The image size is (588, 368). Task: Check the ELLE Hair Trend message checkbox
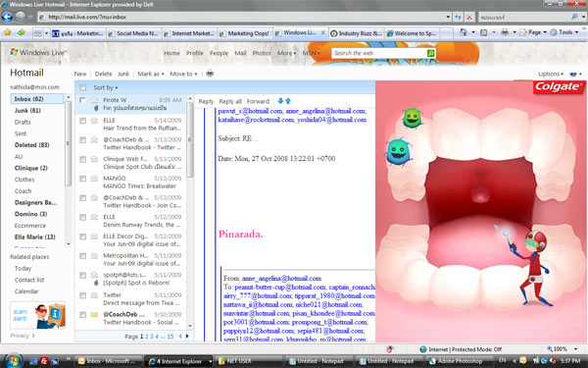click(x=83, y=121)
